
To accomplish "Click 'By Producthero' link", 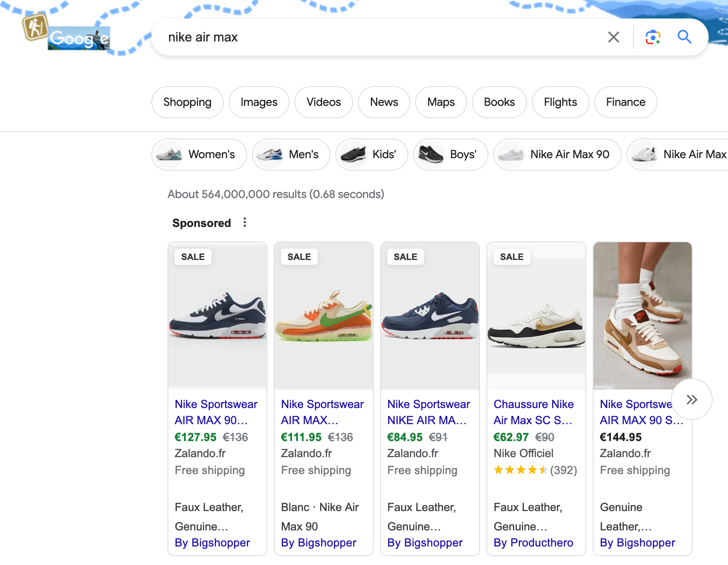I will [x=533, y=542].
